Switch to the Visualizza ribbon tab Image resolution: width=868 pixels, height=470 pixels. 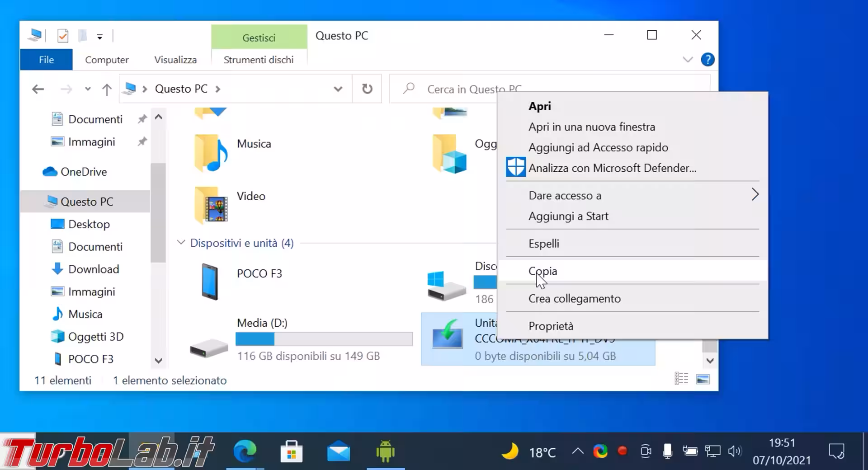175,60
